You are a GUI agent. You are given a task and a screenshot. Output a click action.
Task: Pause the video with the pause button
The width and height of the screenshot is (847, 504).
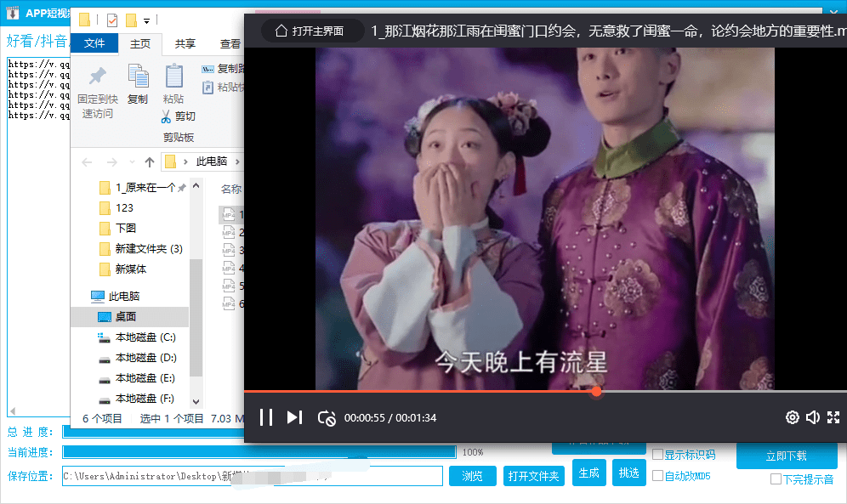click(266, 417)
